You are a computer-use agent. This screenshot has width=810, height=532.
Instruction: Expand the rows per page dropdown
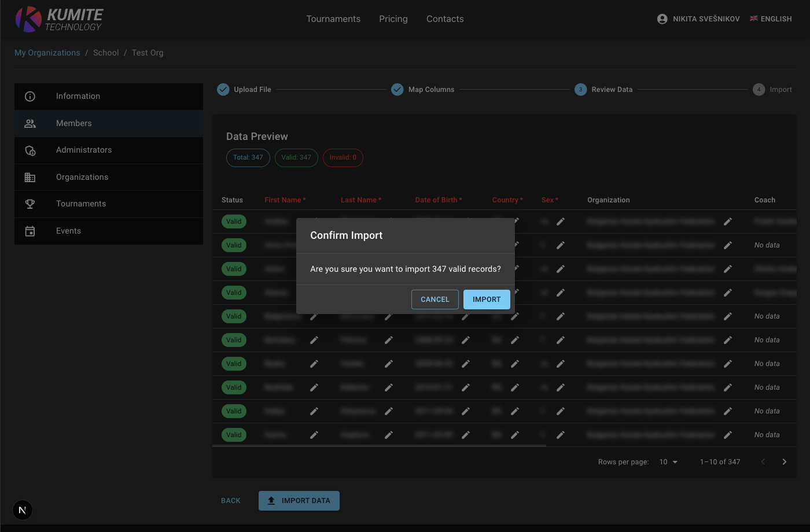tap(668, 462)
